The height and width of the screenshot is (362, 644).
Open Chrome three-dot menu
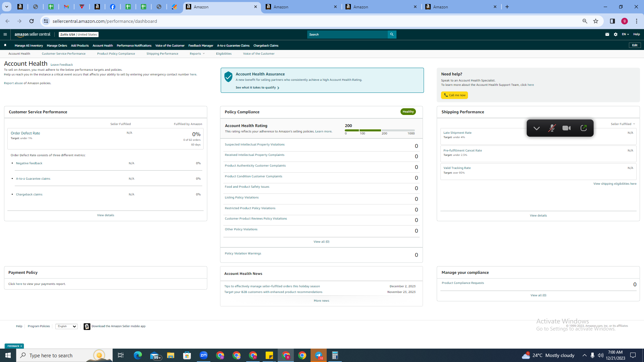coord(637,21)
